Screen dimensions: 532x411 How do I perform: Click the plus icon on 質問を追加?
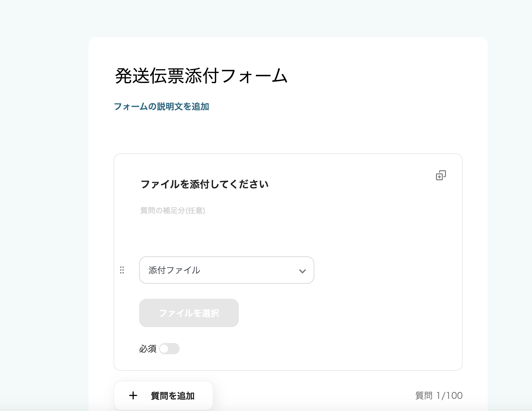tap(133, 395)
